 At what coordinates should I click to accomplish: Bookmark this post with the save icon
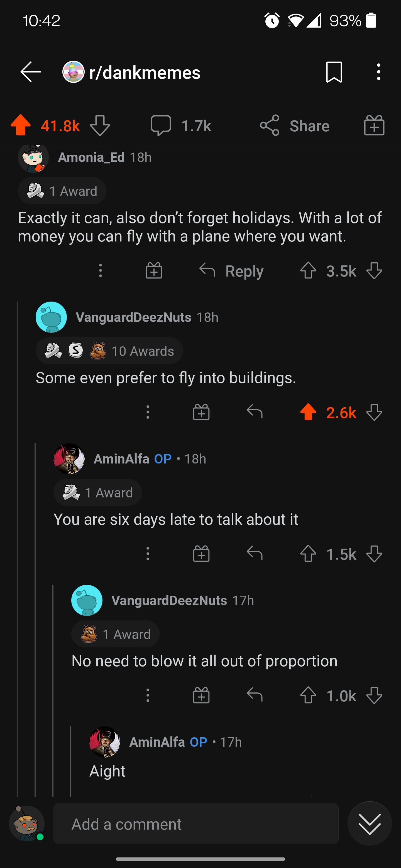coord(334,72)
